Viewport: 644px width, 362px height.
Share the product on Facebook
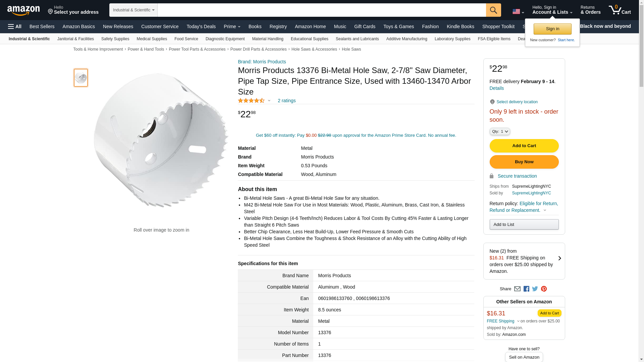[x=526, y=289]
